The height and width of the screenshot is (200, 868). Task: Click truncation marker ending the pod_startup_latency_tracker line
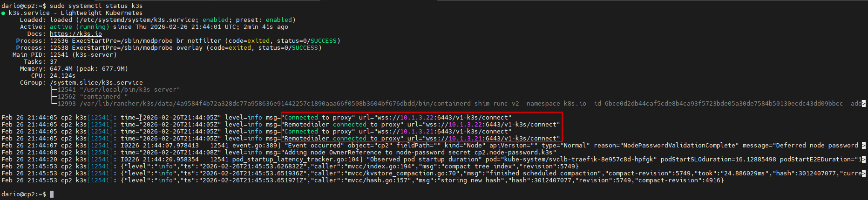pyautogui.click(x=864, y=160)
